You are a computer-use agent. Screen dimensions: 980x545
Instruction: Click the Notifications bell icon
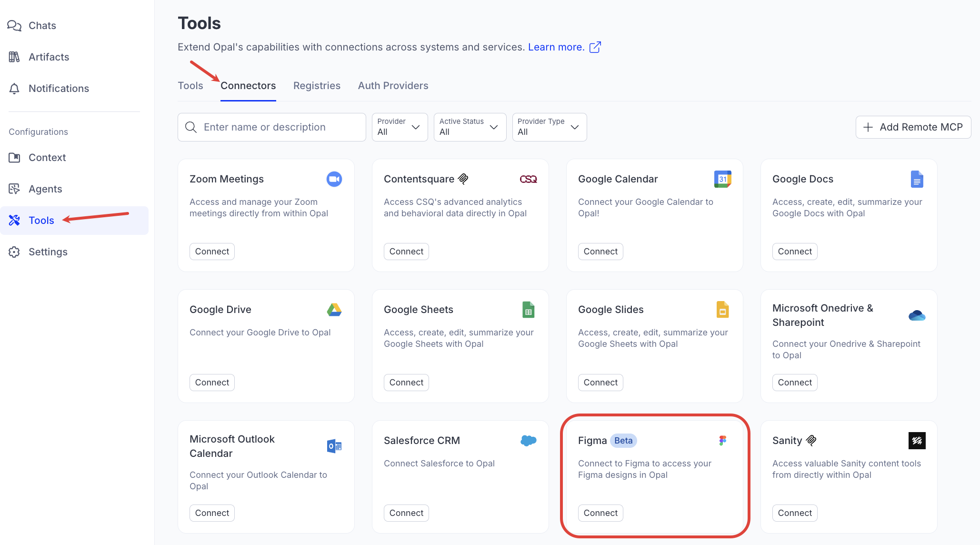coord(14,89)
